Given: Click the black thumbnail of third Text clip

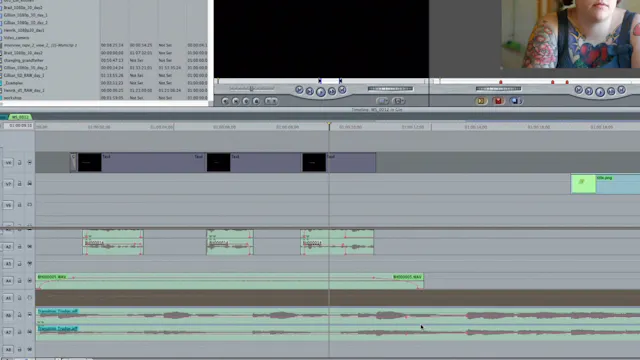Looking at the screenshot, I should coord(314,162).
